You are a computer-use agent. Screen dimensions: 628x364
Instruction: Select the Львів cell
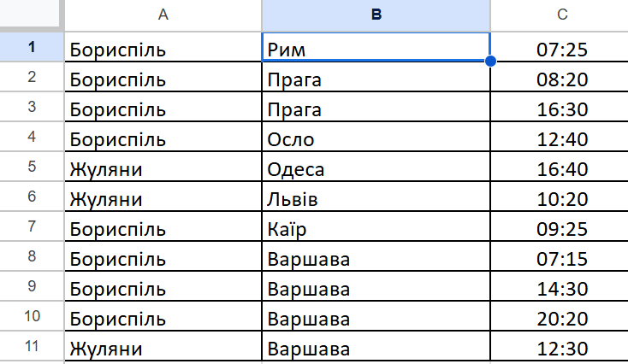[376, 199]
